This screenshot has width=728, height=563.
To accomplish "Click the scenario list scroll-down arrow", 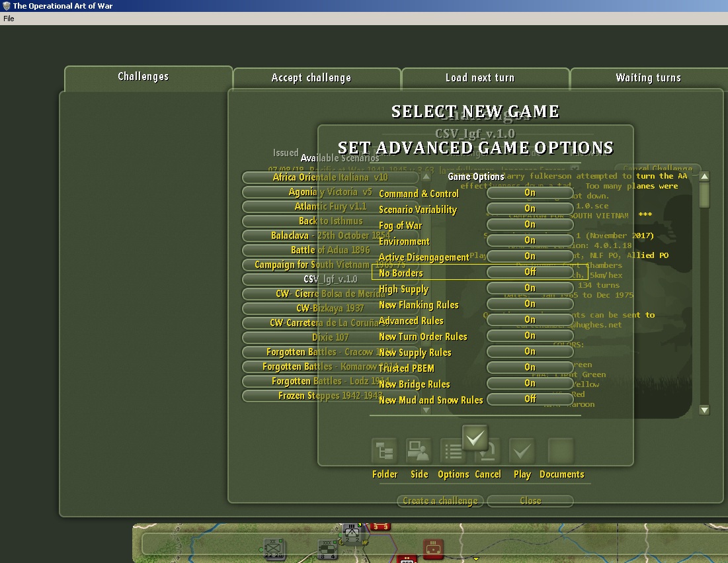I will tap(426, 410).
